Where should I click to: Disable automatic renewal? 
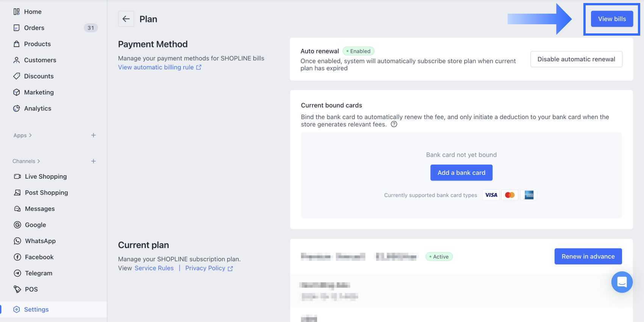tap(576, 59)
